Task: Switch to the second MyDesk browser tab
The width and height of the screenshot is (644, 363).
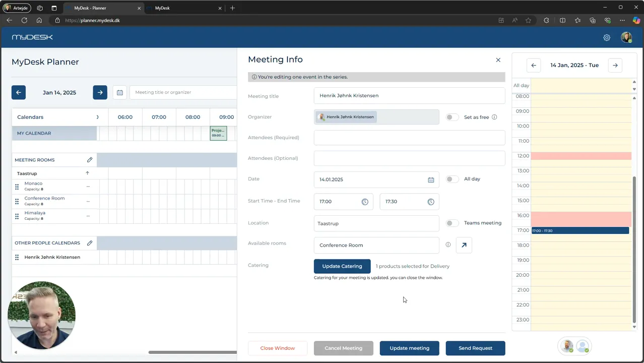Action: coord(184,8)
